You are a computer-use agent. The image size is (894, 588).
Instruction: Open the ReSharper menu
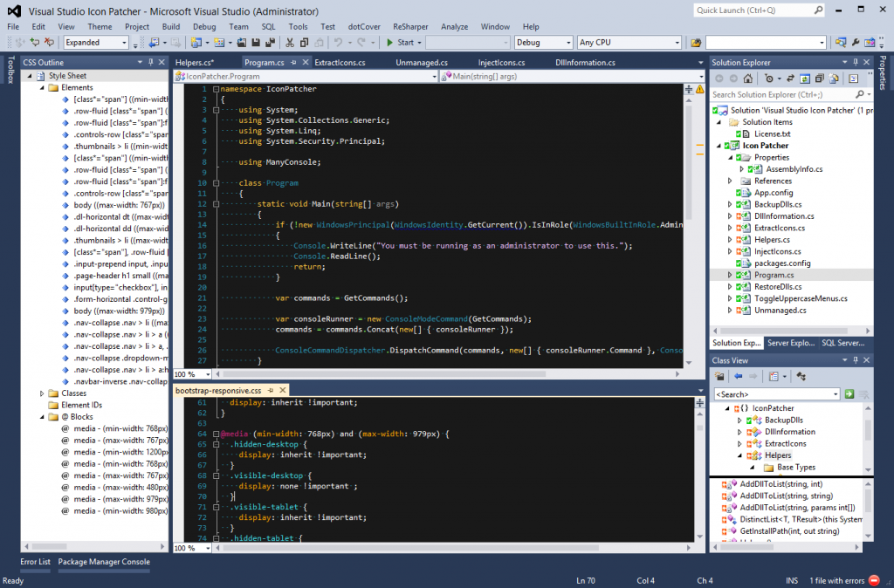(x=410, y=26)
